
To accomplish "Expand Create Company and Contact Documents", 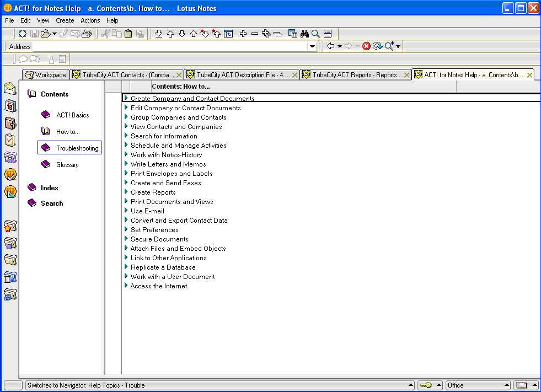I will [x=126, y=98].
